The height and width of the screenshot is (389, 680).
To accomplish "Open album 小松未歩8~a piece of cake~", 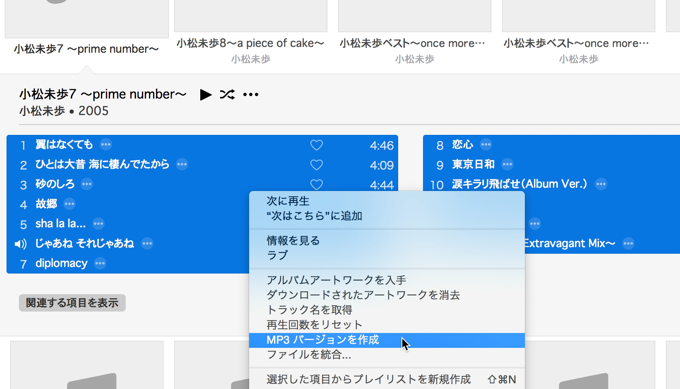I will (x=250, y=43).
